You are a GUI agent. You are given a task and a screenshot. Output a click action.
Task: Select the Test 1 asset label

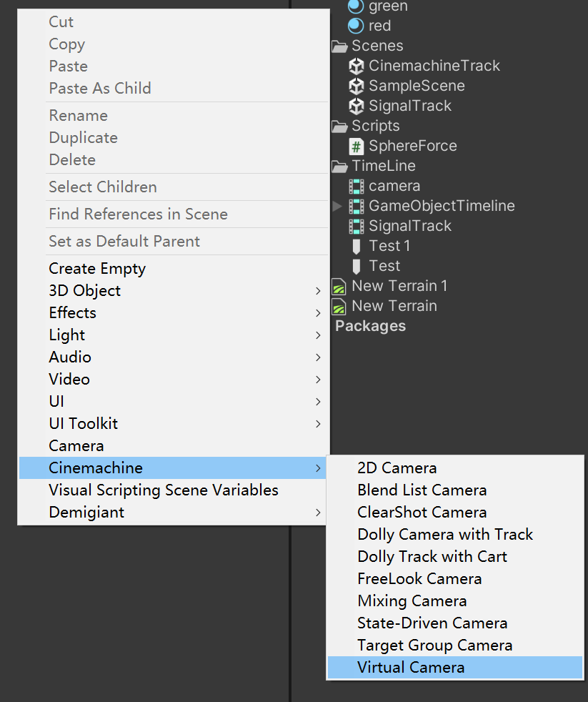point(389,246)
